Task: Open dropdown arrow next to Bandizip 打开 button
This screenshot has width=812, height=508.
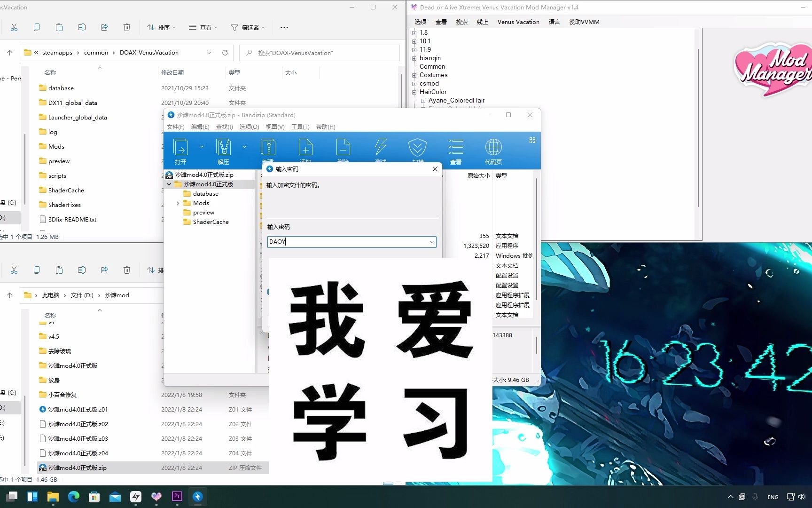Action: click(x=202, y=147)
